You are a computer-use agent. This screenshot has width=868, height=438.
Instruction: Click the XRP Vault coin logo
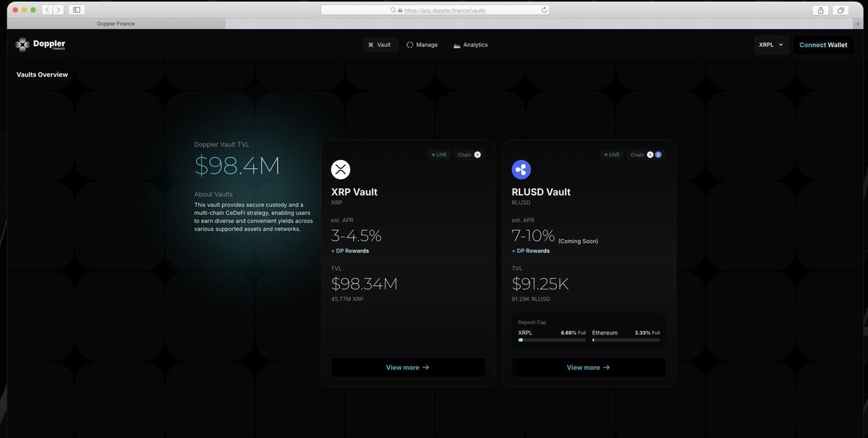click(x=341, y=169)
